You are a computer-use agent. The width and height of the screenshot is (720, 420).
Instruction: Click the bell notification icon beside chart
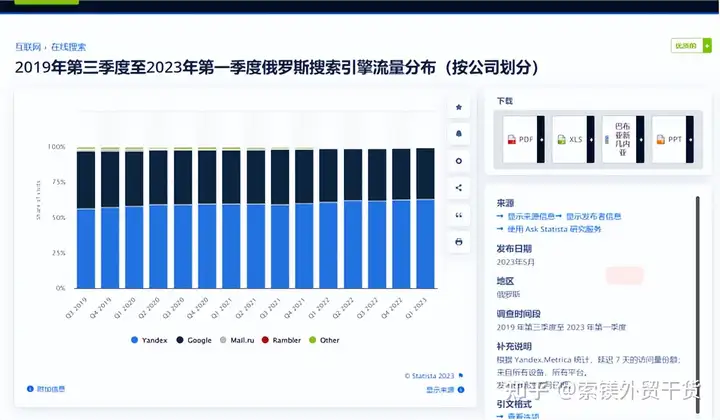click(x=458, y=134)
